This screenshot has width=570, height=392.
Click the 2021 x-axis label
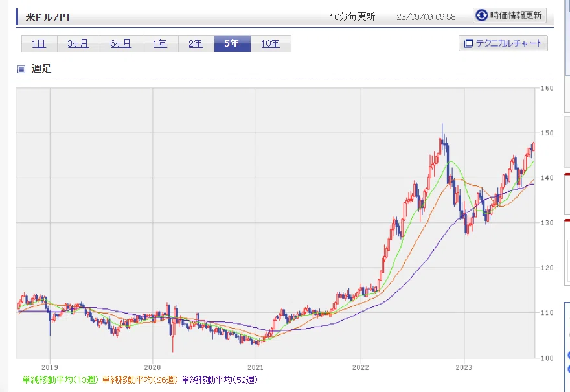click(256, 367)
